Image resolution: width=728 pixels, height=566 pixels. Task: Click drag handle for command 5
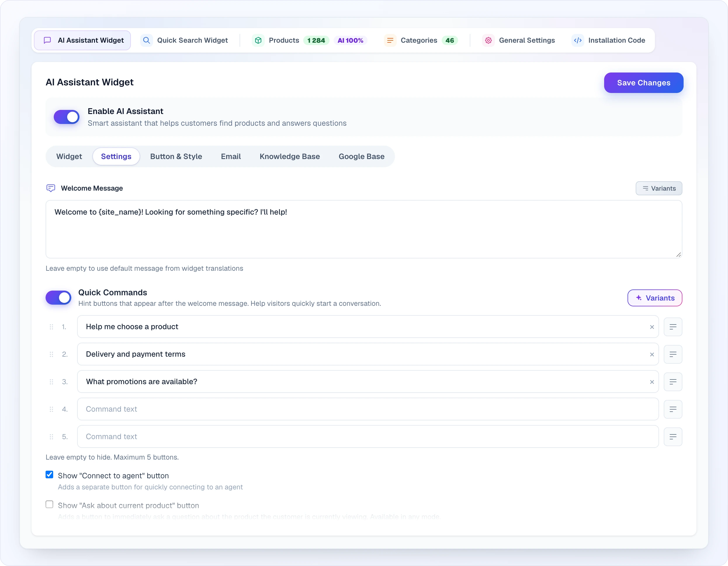[51, 436]
